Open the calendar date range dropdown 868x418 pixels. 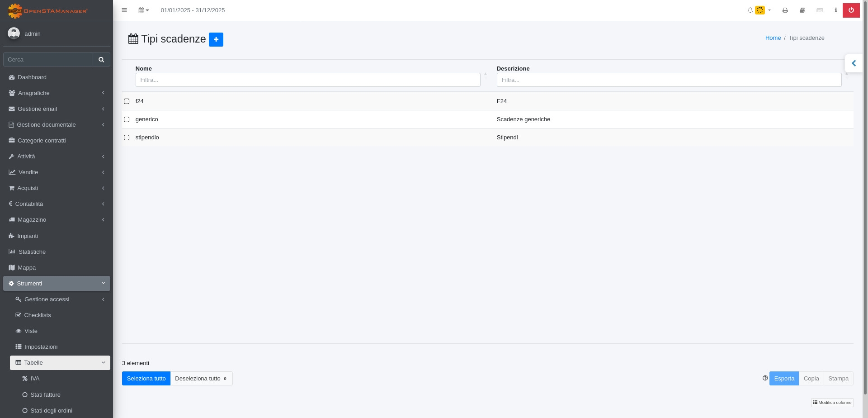[144, 10]
